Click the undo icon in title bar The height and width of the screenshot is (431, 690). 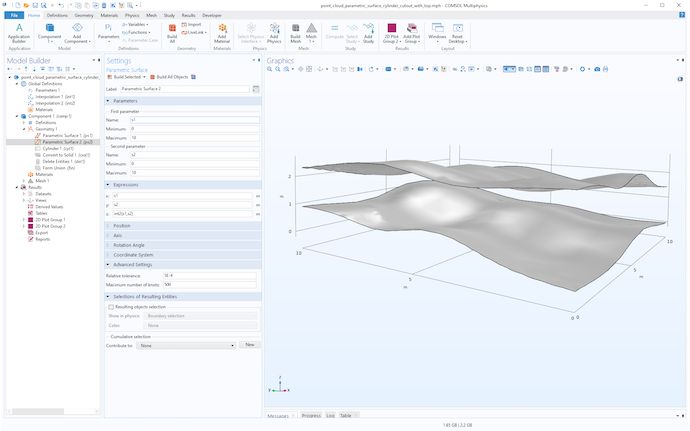pyautogui.click(x=61, y=5)
